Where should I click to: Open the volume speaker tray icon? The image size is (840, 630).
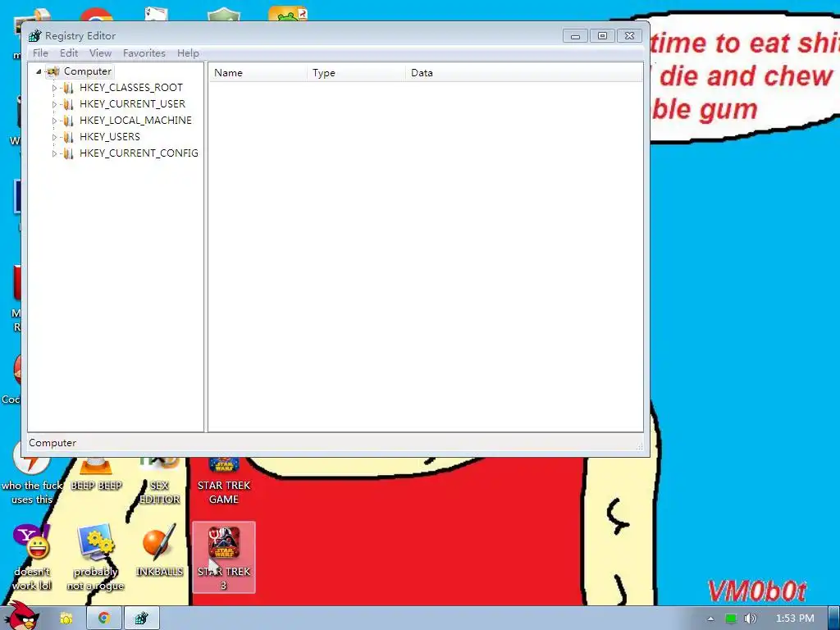pos(750,619)
